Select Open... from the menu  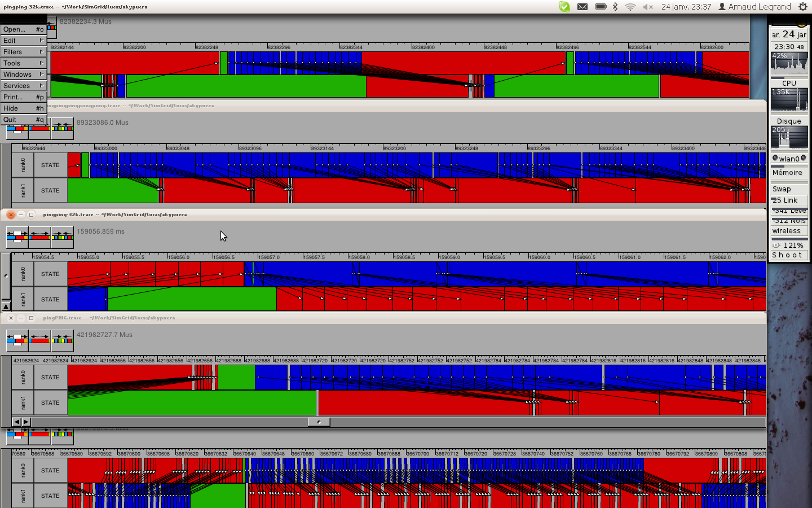(x=23, y=29)
